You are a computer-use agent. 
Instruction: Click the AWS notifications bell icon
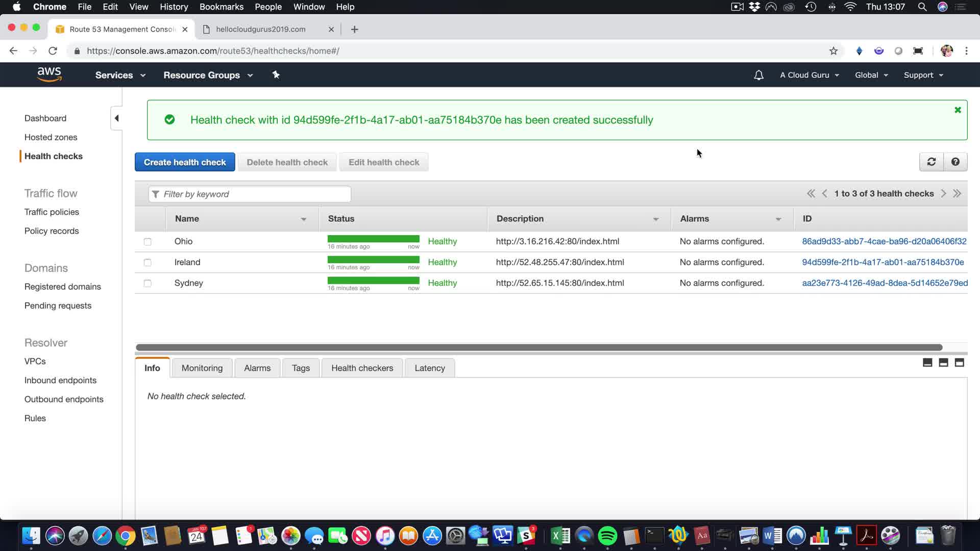[x=758, y=75]
